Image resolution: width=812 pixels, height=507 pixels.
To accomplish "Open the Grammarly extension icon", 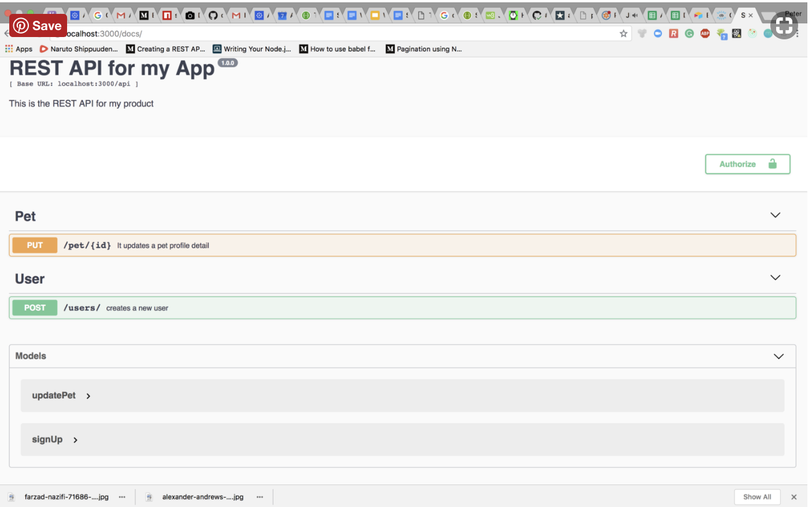I will [x=689, y=34].
